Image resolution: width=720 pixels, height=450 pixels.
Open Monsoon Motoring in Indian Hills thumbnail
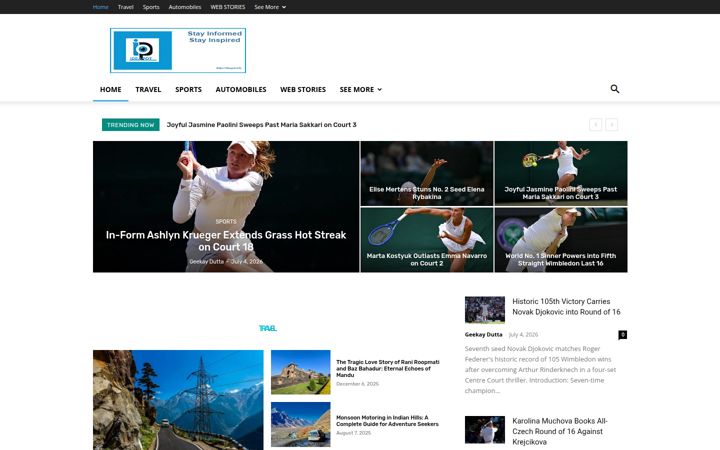pos(301,424)
